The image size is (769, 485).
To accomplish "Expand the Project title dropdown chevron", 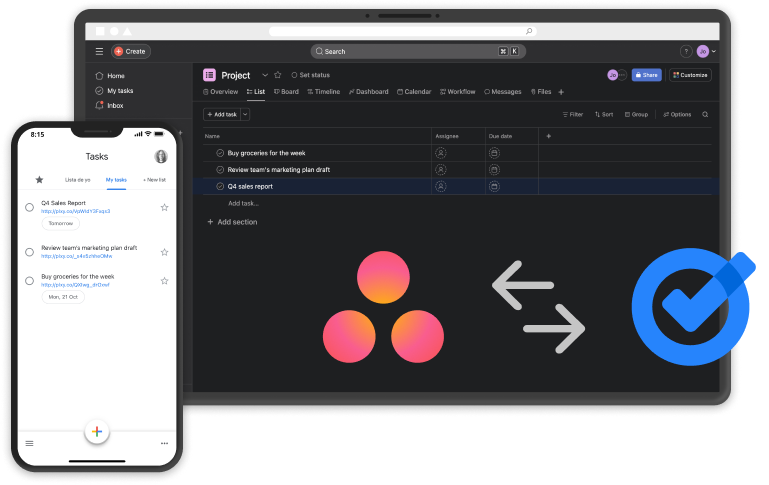I will coord(265,75).
